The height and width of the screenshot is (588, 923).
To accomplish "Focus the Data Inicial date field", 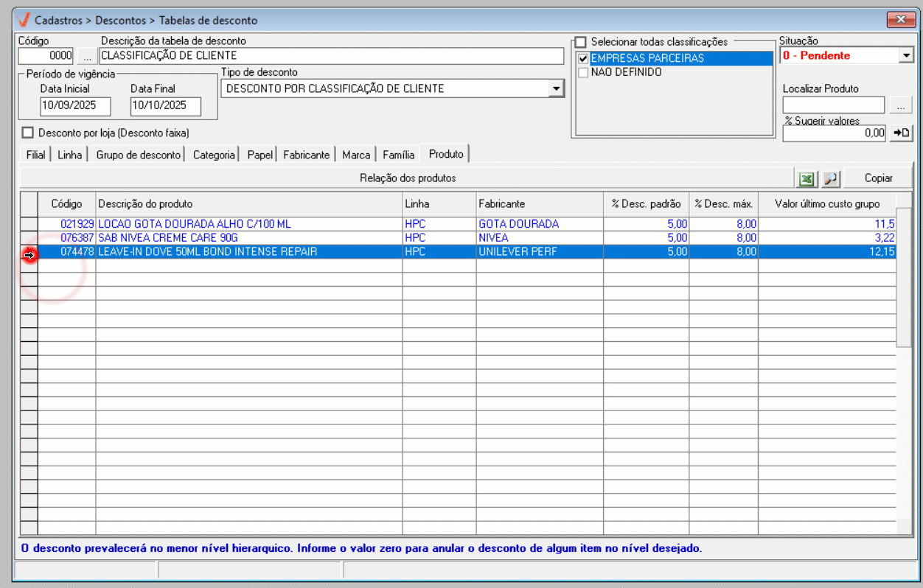I will pos(75,106).
